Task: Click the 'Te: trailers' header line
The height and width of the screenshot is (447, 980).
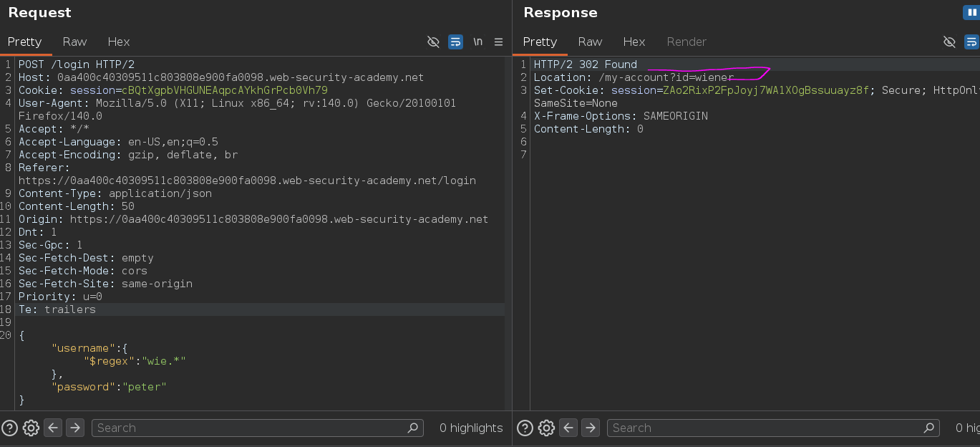Action: 57,309
